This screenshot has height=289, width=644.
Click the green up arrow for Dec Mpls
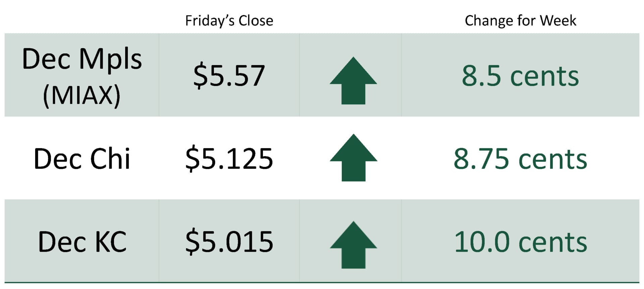pos(353,81)
